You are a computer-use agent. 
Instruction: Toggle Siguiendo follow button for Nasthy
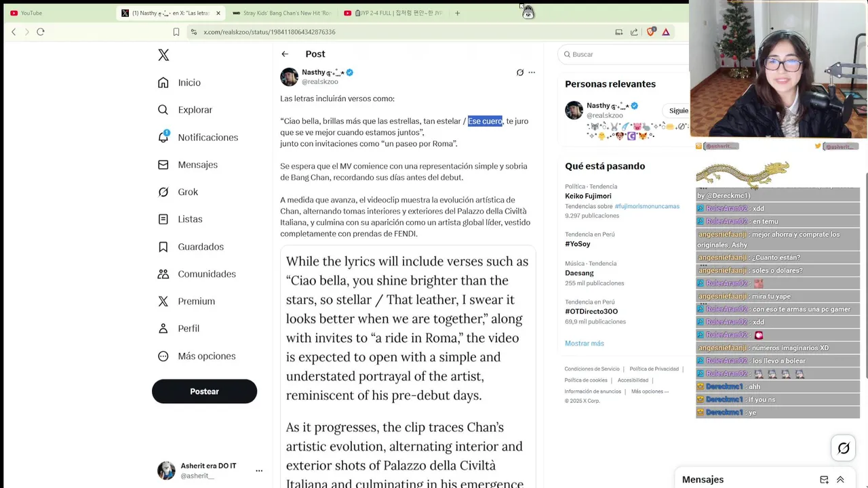tap(678, 110)
